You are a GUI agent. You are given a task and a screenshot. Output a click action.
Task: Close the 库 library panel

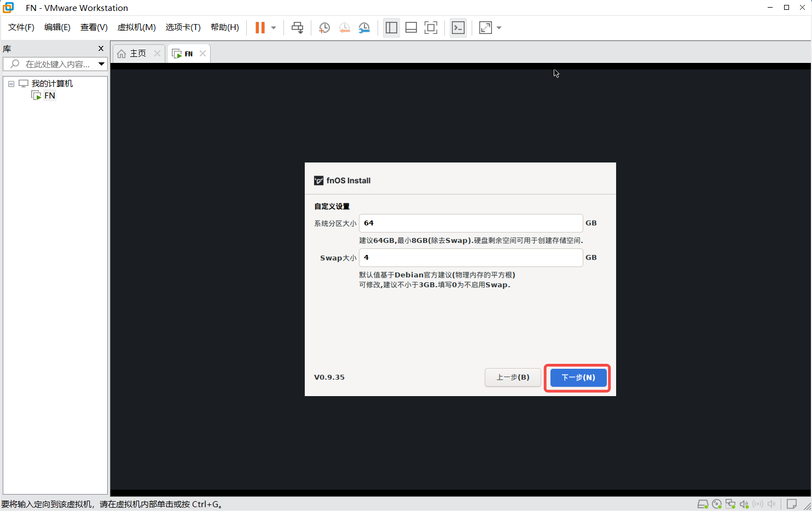coord(101,48)
